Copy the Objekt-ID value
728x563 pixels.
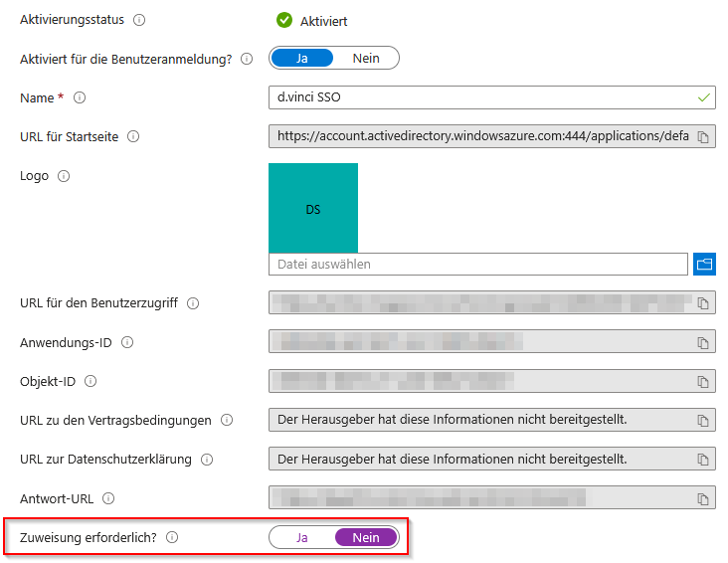(703, 382)
